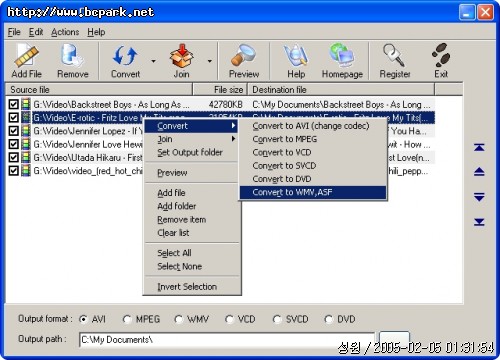
Task: Click the Destination file column header
Action: (341, 90)
